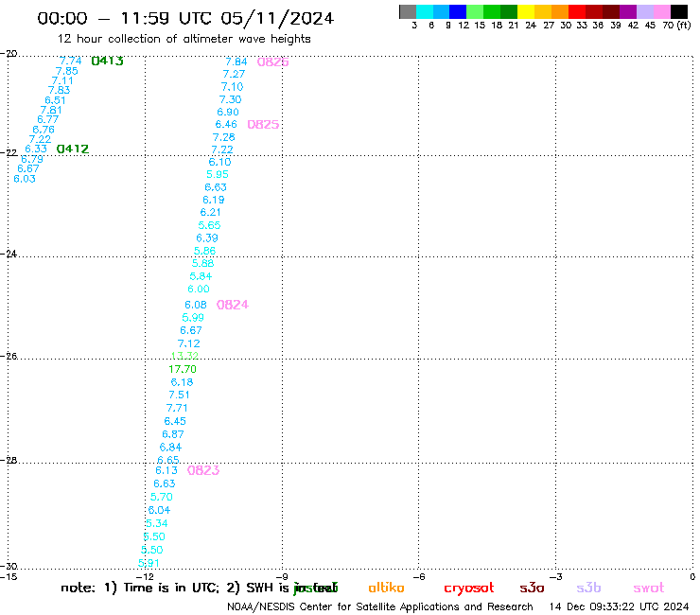The width and height of the screenshot is (700, 615).
Task: Click the wave height value 6.51
Action: (x=56, y=100)
